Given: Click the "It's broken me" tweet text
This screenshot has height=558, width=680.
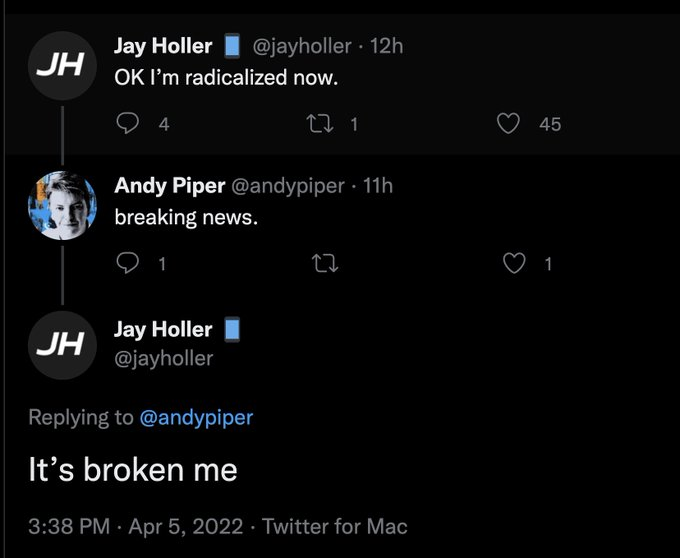Looking at the screenshot, I should pyautogui.click(x=133, y=470).
